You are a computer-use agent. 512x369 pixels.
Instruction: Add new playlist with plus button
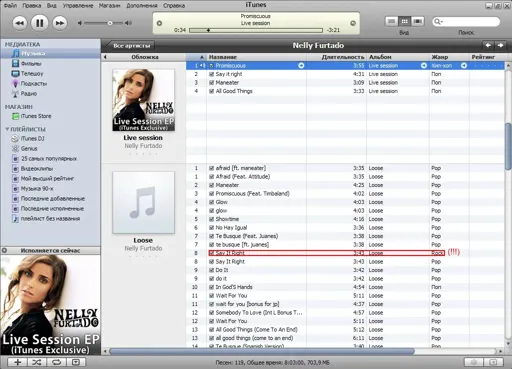pyautogui.click(x=17, y=362)
